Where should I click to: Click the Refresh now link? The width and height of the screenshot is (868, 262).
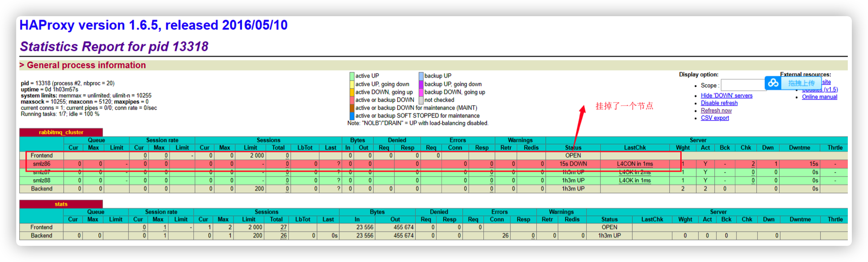[716, 110]
